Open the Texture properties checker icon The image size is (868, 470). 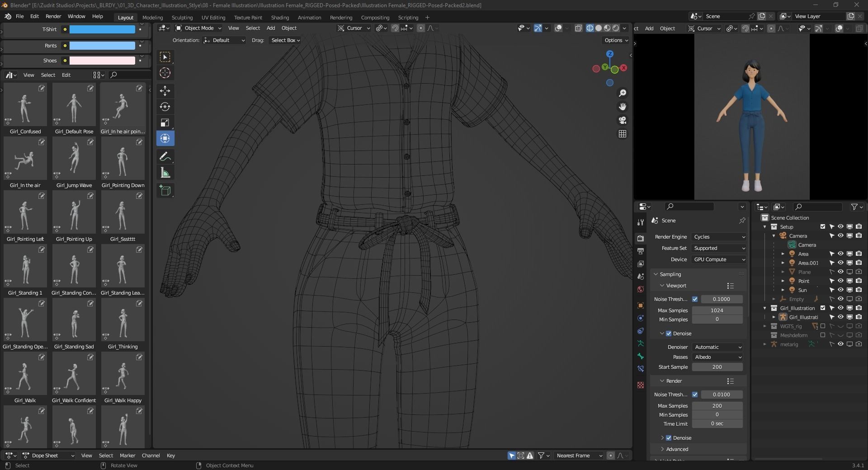pos(640,385)
